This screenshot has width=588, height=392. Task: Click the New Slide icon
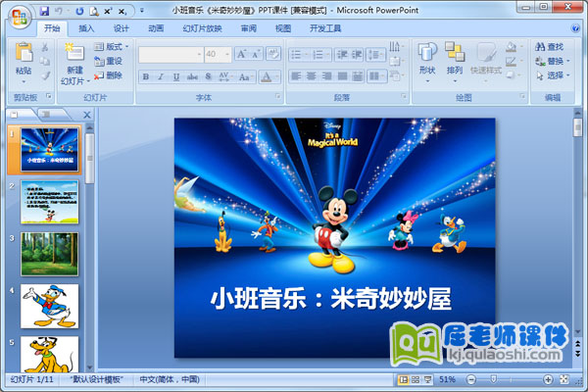coord(74,52)
